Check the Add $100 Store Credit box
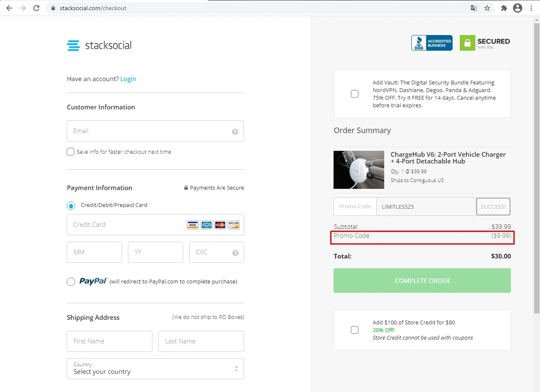This screenshot has height=392, width=540. coord(355,330)
